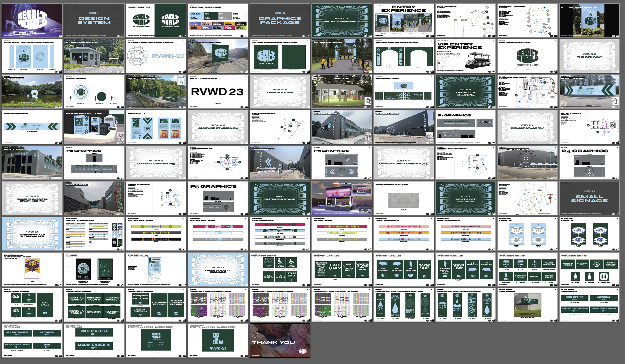625x364 pixels.
Task: Select the Food Voucher operational signage slide
Action: [x=342, y=305]
